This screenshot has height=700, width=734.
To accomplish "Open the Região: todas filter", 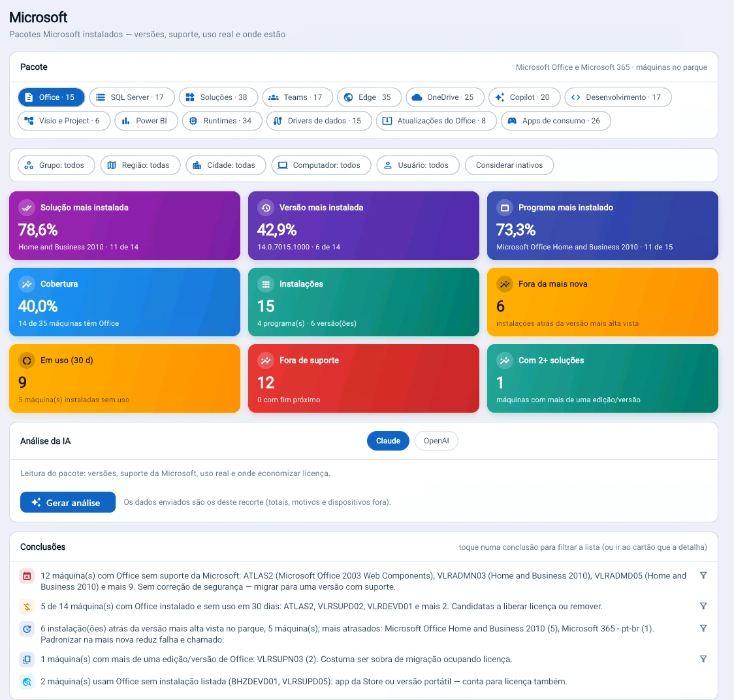I will click(x=140, y=165).
